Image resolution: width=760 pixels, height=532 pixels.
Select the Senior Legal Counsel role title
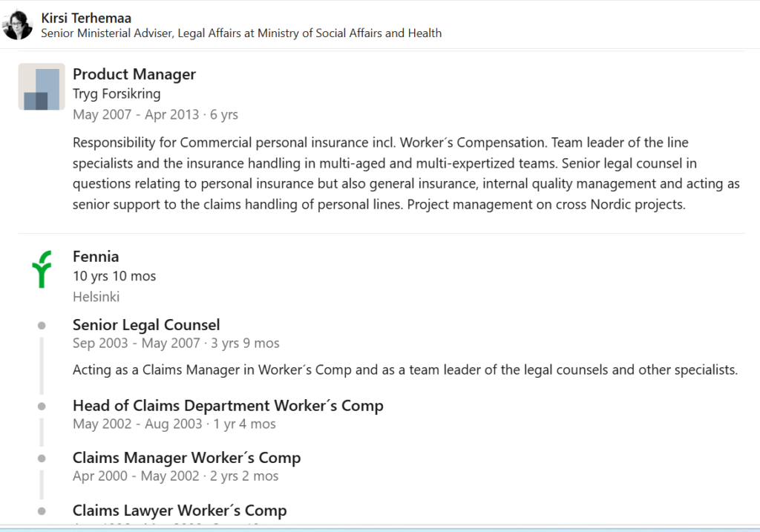click(146, 325)
